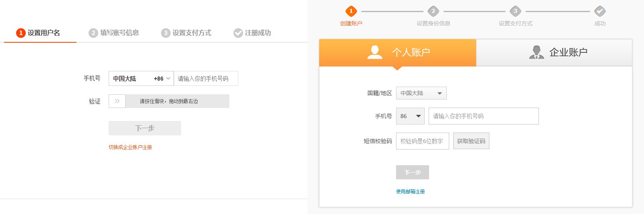644x214 pixels.
Task: Click the 成功 step label
Action: (600, 24)
